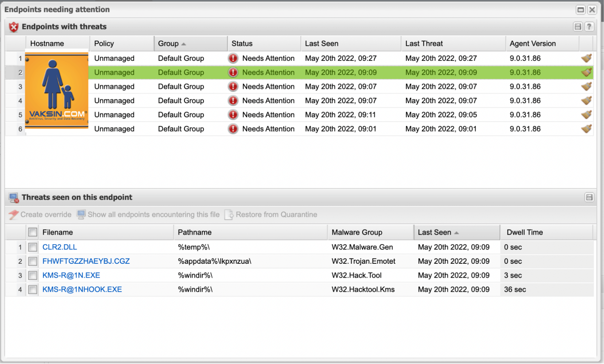The width and height of the screenshot is (604, 364).
Task: Click the red shield Endpoints with threats icon
Action: pyautogui.click(x=14, y=27)
